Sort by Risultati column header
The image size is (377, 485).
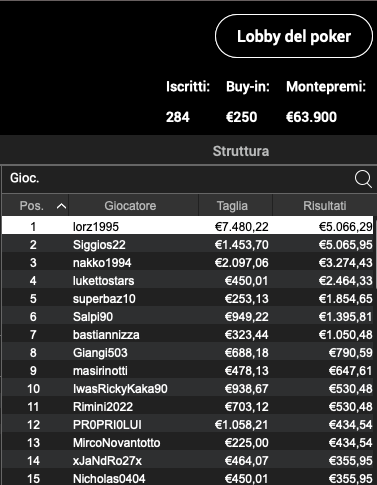[324, 206]
